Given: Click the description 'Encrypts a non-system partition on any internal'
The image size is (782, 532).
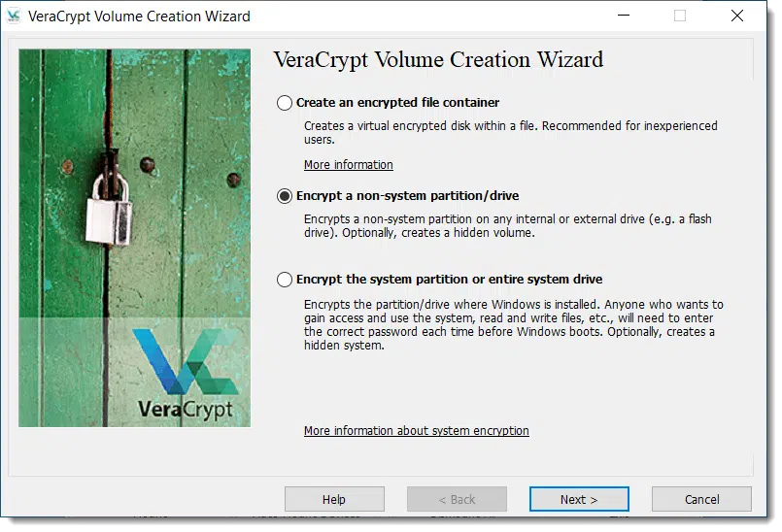Looking at the screenshot, I should pyautogui.click(x=429, y=218).
